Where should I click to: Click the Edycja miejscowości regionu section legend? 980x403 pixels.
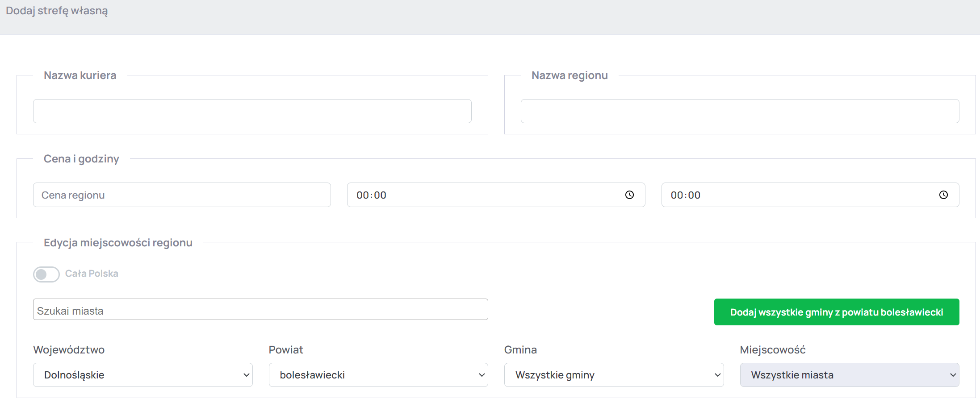click(118, 243)
